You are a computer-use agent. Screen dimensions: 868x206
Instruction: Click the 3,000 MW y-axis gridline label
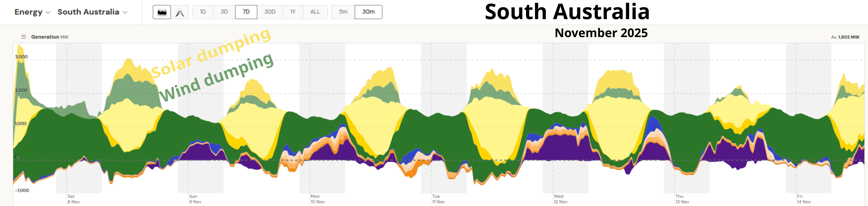coord(21,57)
